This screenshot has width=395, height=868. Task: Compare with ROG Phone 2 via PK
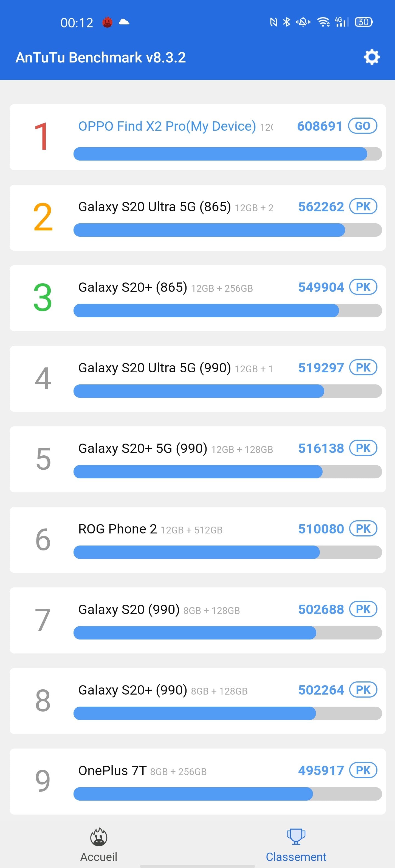click(363, 529)
